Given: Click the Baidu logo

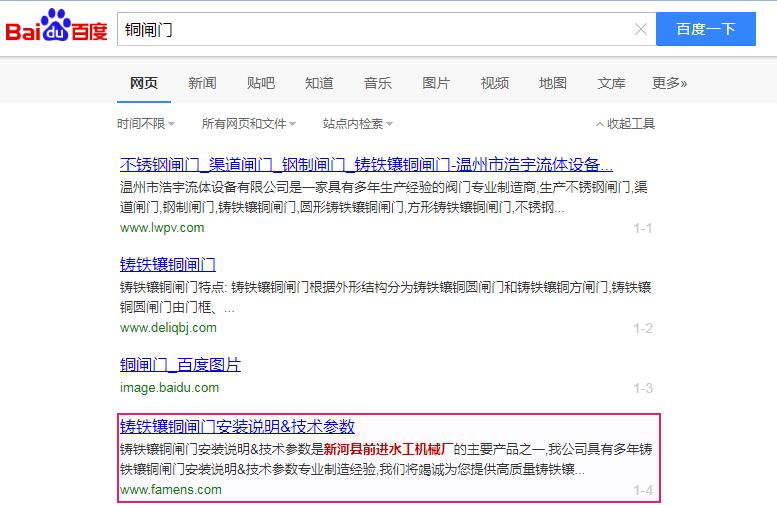Looking at the screenshot, I should pos(56,29).
